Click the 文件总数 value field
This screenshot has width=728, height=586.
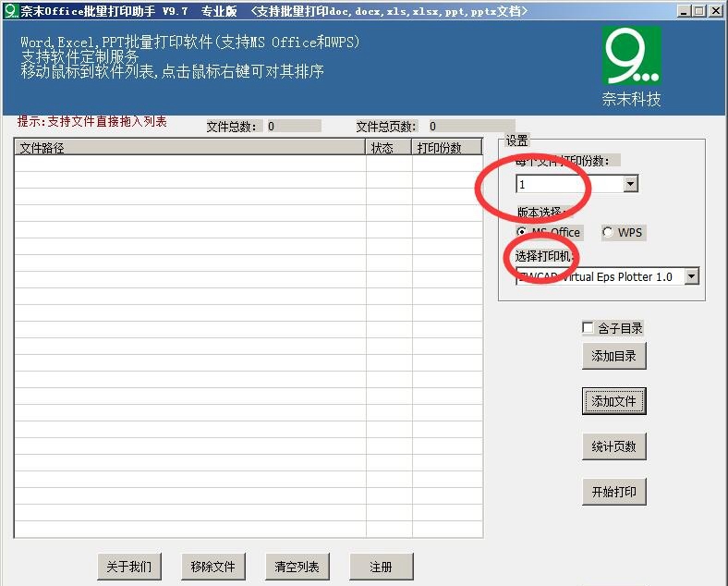(293, 126)
